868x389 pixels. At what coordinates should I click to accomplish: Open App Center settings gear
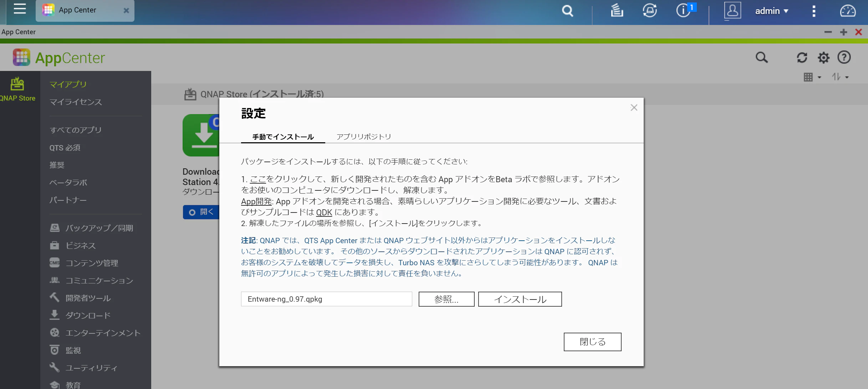823,57
